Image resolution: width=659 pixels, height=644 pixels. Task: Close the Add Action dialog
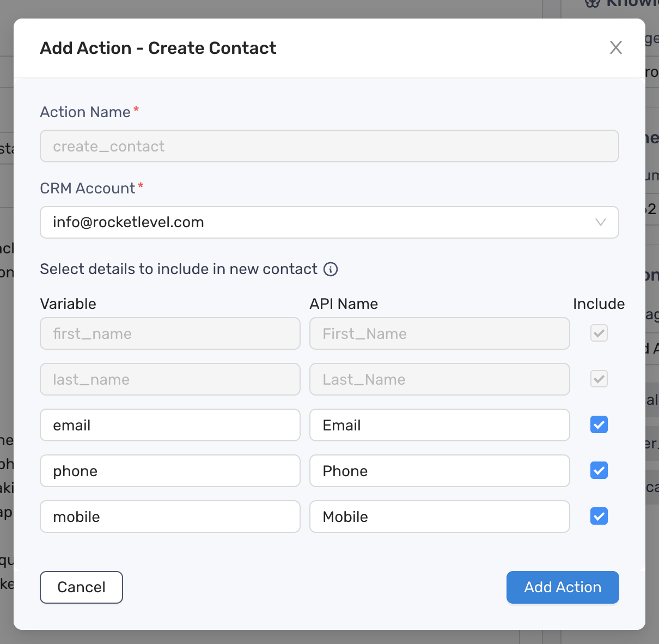(615, 48)
